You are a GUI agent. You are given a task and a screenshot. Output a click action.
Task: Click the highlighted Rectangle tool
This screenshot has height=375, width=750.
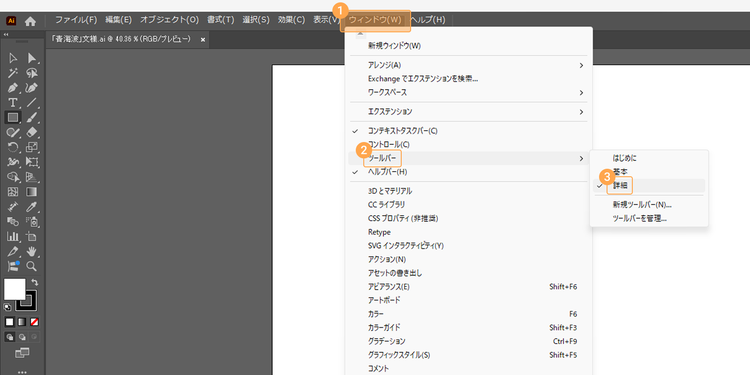click(x=13, y=118)
